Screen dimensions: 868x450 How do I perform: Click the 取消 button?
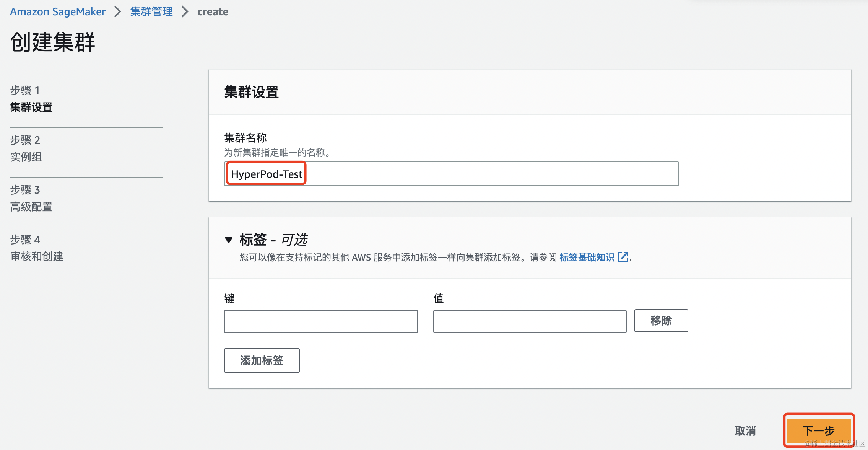coord(745,431)
